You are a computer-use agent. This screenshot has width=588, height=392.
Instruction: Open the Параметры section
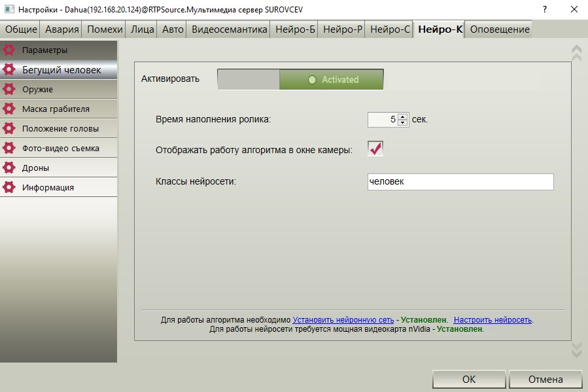pyautogui.click(x=58, y=50)
